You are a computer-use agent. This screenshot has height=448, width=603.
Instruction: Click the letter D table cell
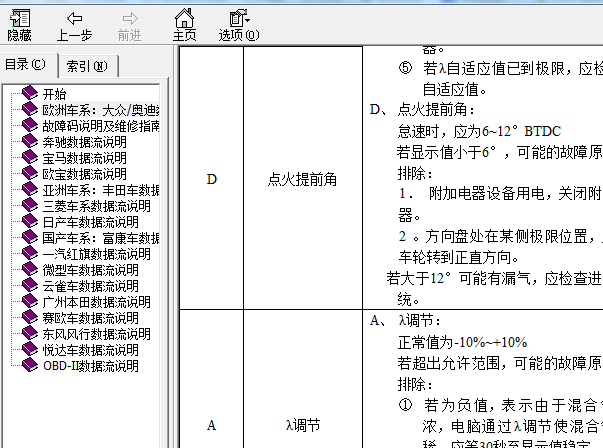coord(212,179)
